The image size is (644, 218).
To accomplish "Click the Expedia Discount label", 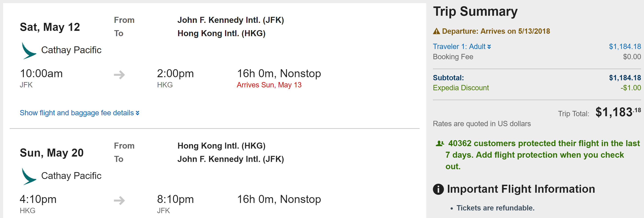I will click(x=461, y=88).
